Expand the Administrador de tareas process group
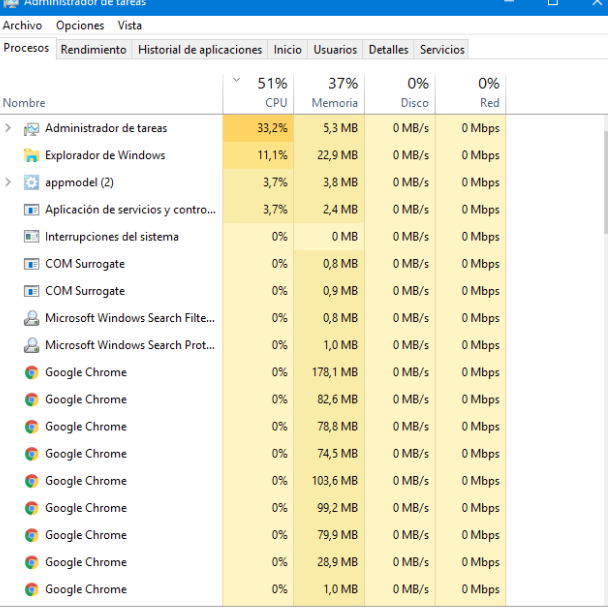This screenshot has width=608, height=608. pyautogui.click(x=8, y=128)
